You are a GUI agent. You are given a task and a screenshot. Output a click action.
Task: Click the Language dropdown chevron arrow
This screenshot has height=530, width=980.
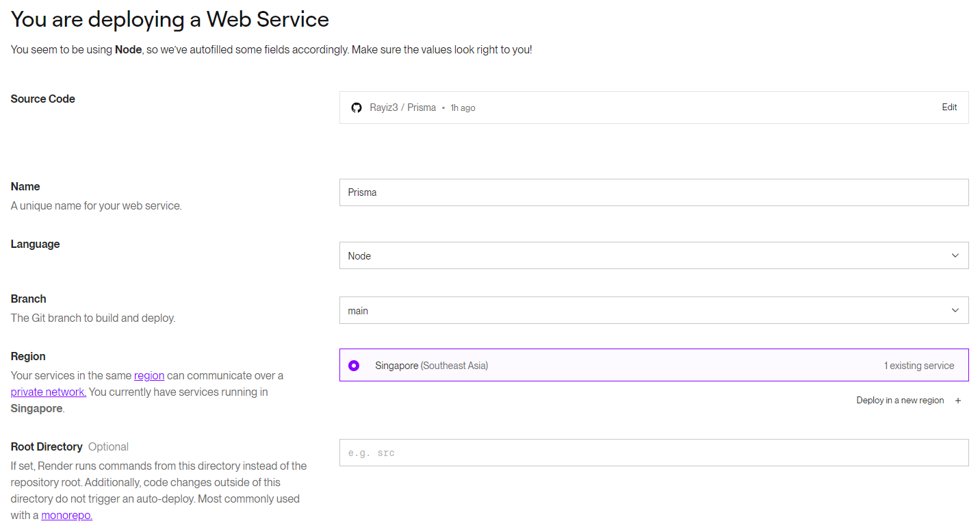[955, 255]
